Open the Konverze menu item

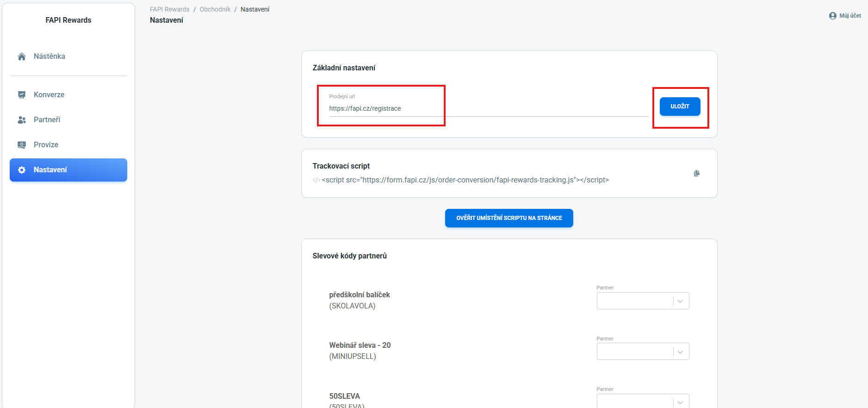68,95
